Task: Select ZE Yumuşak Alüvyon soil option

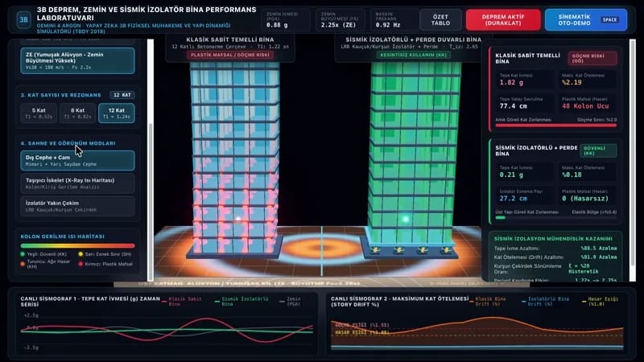Action: tap(77, 61)
